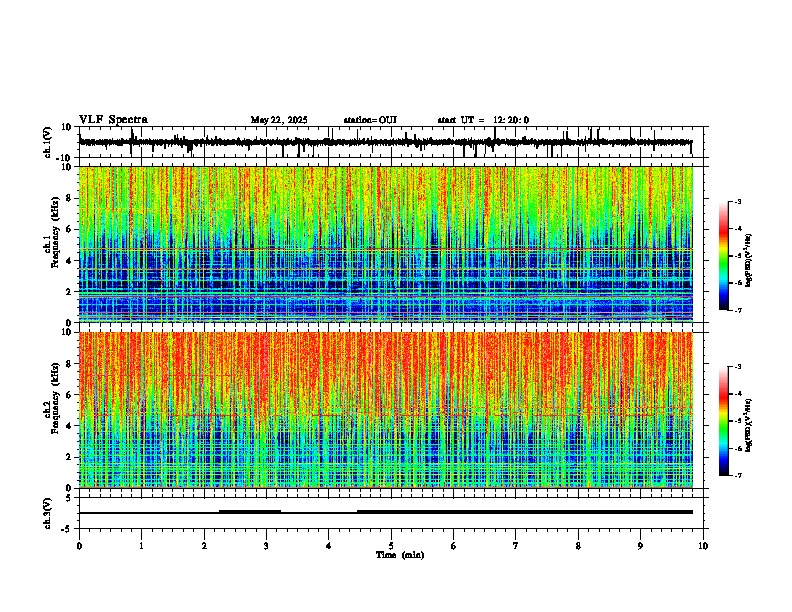Click the ch.1 spectrogram panel

click(386, 244)
